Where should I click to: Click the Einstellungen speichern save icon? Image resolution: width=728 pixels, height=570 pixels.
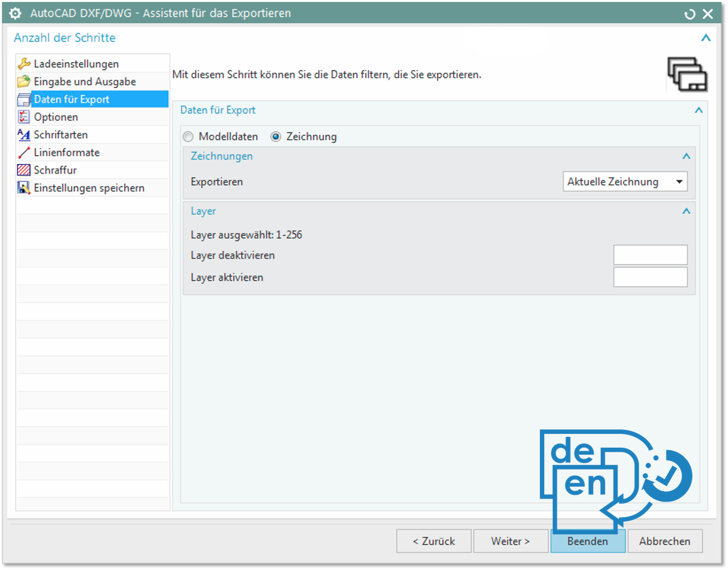24,188
